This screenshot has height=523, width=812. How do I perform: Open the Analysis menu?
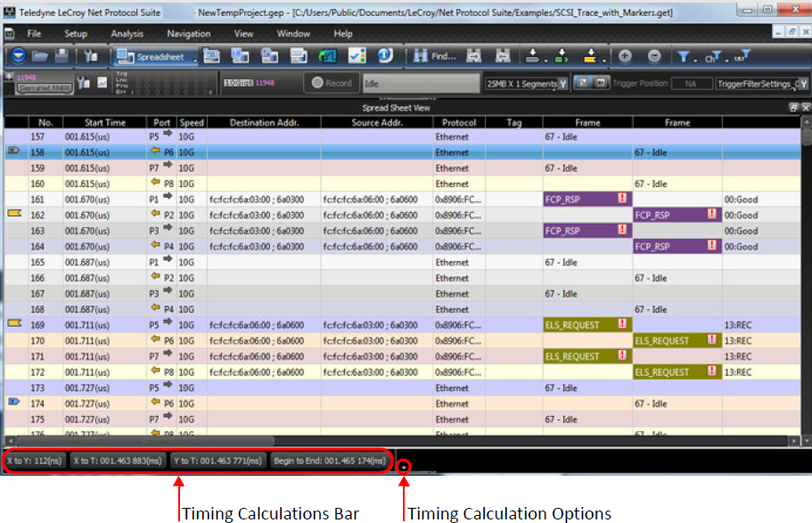[x=127, y=34]
